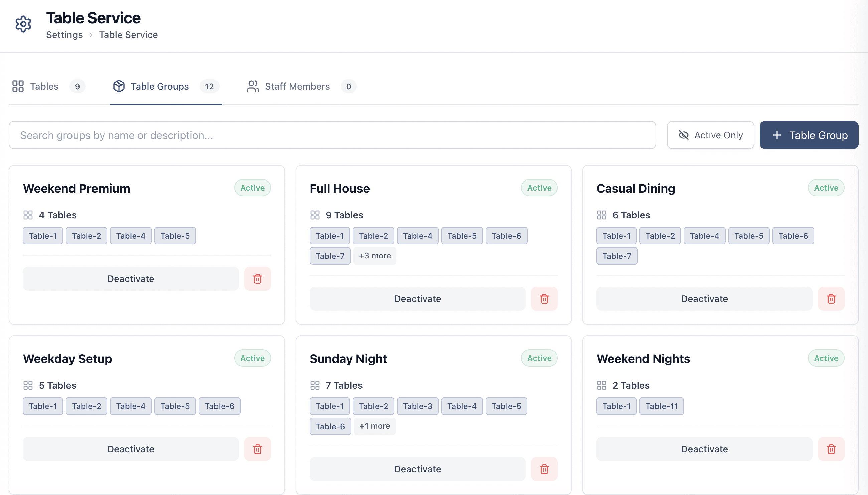
Task: Select the Table Groups tab
Action: (166, 87)
